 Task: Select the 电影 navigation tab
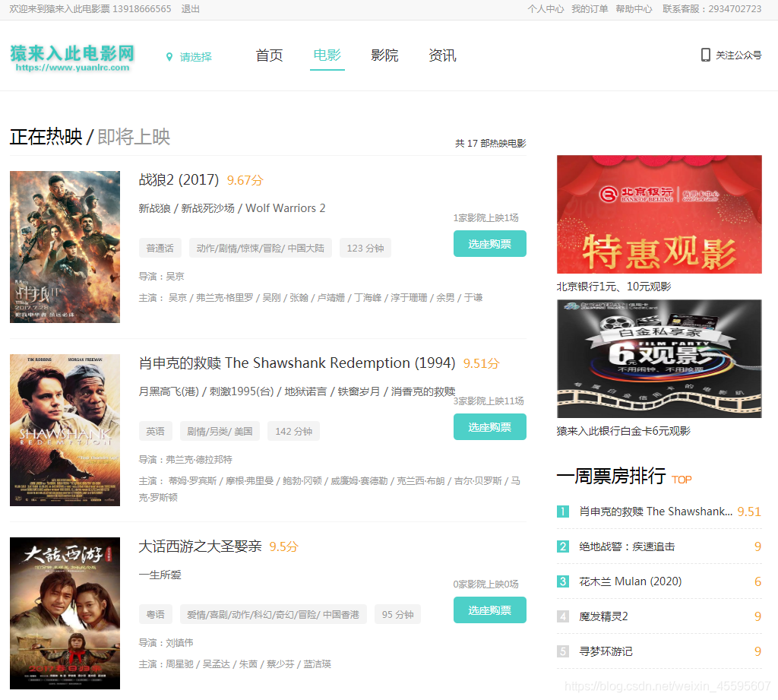tap(327, 55)
